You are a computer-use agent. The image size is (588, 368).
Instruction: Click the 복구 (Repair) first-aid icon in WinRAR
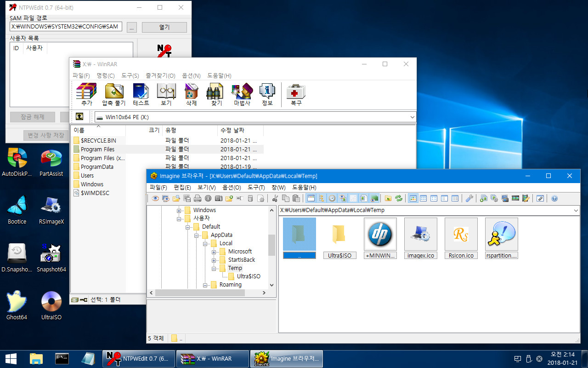point(296,94)
